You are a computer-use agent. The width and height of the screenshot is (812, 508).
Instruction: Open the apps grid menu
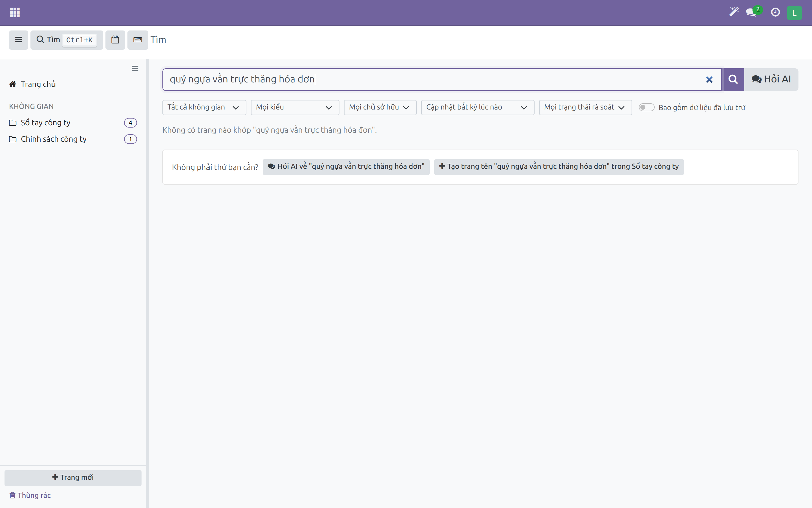(x=15, y=12)
